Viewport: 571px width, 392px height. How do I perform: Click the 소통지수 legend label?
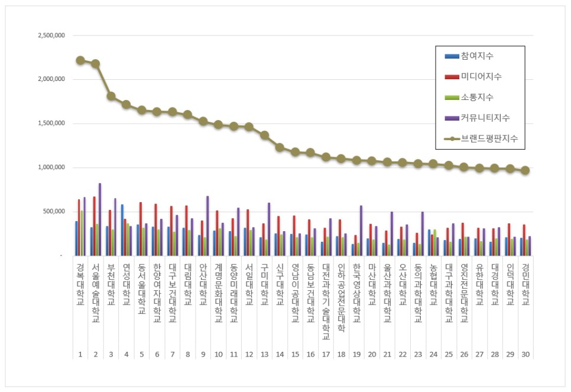pos(477,98)
